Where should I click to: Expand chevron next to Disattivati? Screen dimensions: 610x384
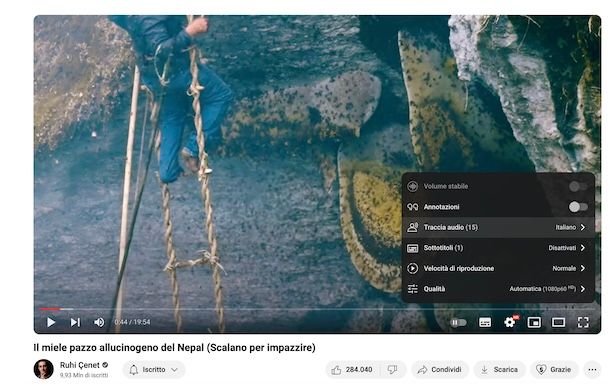click(583, 248)
